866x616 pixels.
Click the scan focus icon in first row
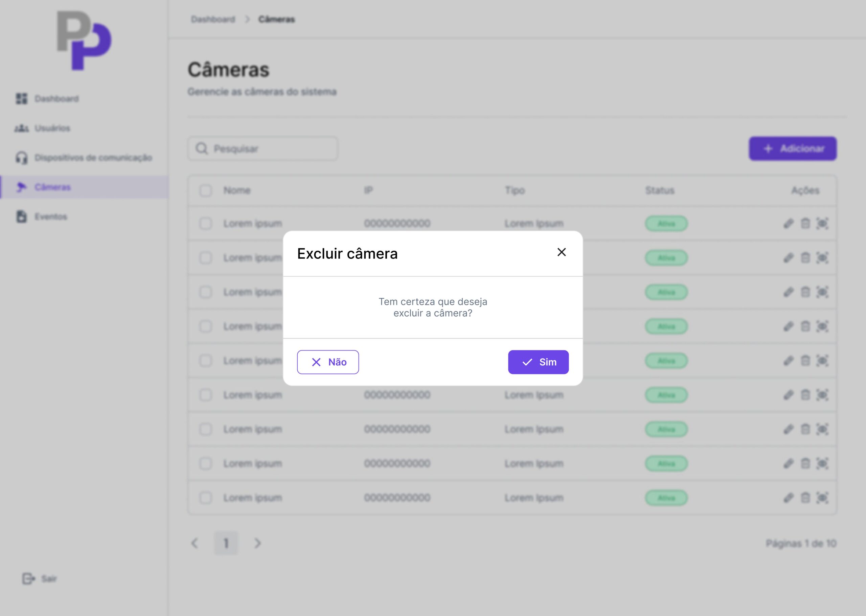point(822,223)
